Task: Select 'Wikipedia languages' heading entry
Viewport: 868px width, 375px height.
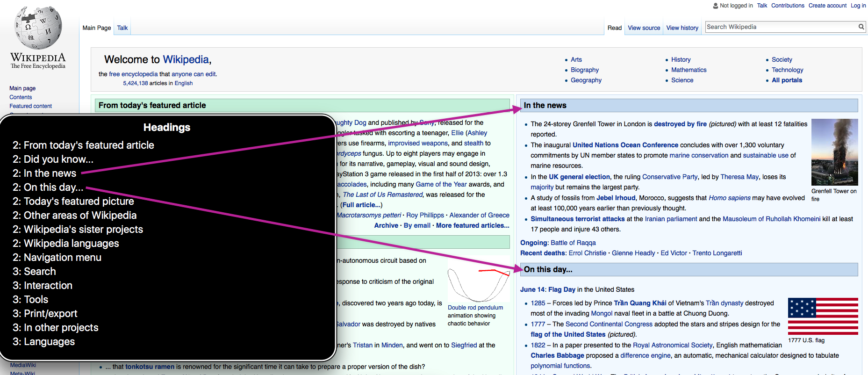Action: (65, 244)
